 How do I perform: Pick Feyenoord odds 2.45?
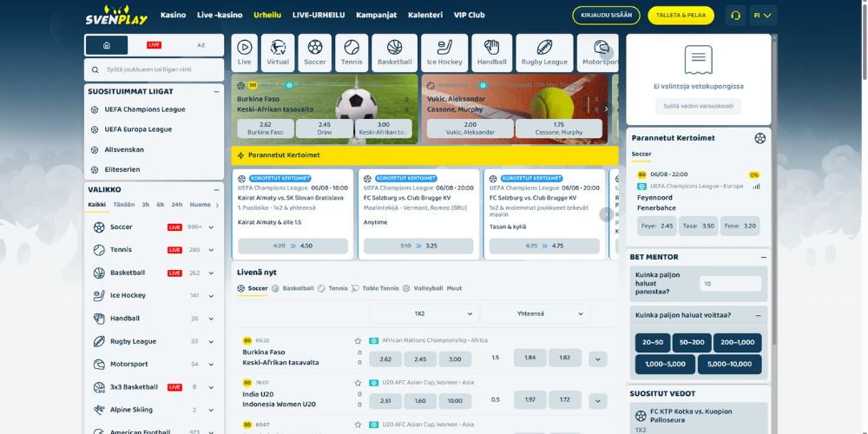click(657, 226)
